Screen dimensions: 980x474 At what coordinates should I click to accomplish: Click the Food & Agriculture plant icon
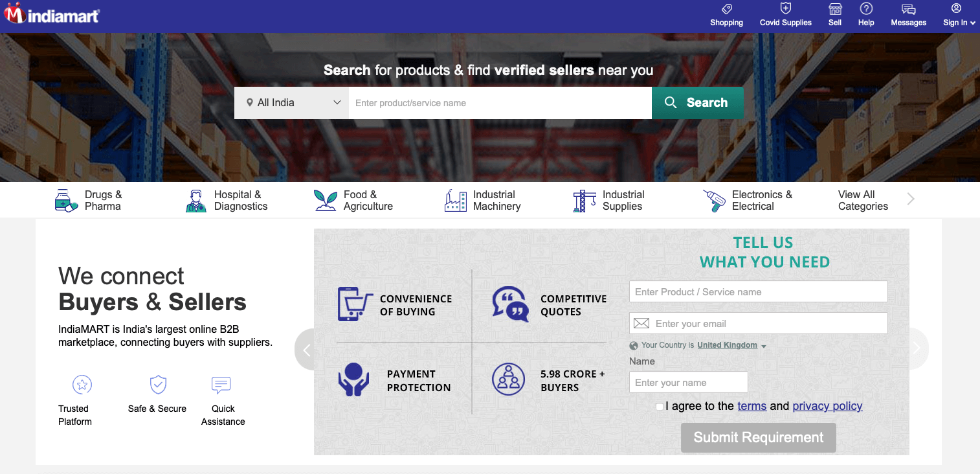click(326, 201)
